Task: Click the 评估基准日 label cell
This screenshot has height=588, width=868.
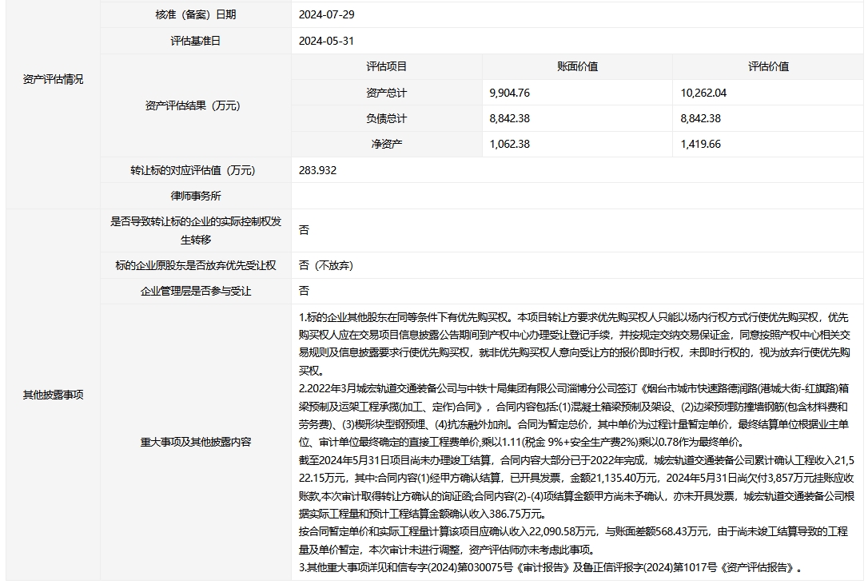Action: coord(196,41)
